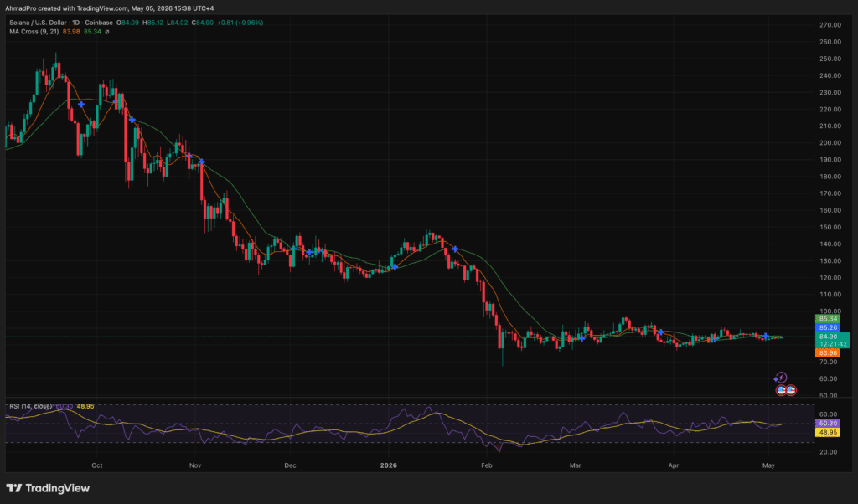
Task: Click the 200.00 price axis label
Action: 830,143
